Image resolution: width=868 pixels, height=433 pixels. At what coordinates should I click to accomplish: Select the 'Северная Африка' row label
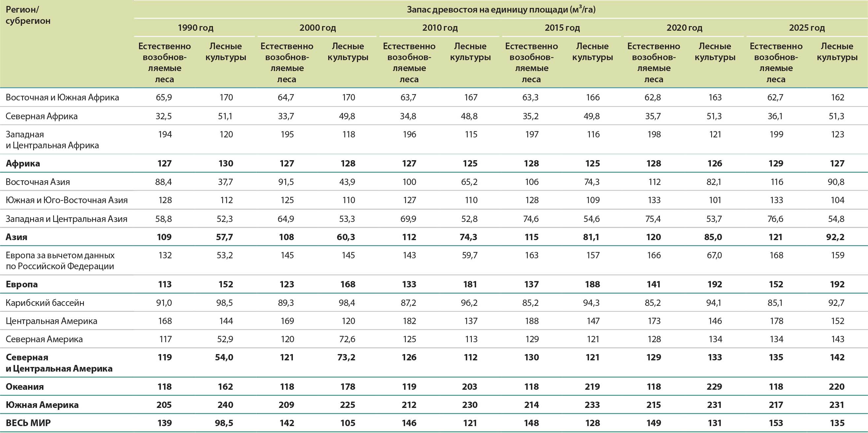point(42,116)
